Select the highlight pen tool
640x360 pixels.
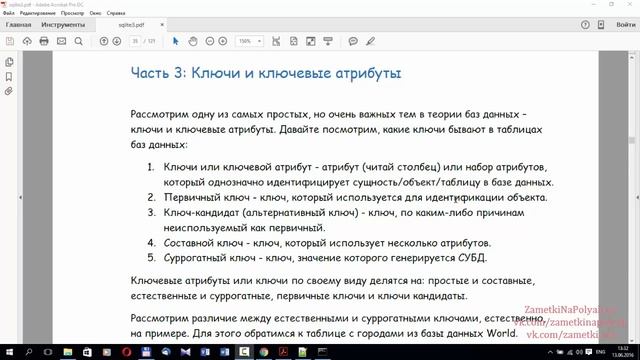(x=370, y=41)
